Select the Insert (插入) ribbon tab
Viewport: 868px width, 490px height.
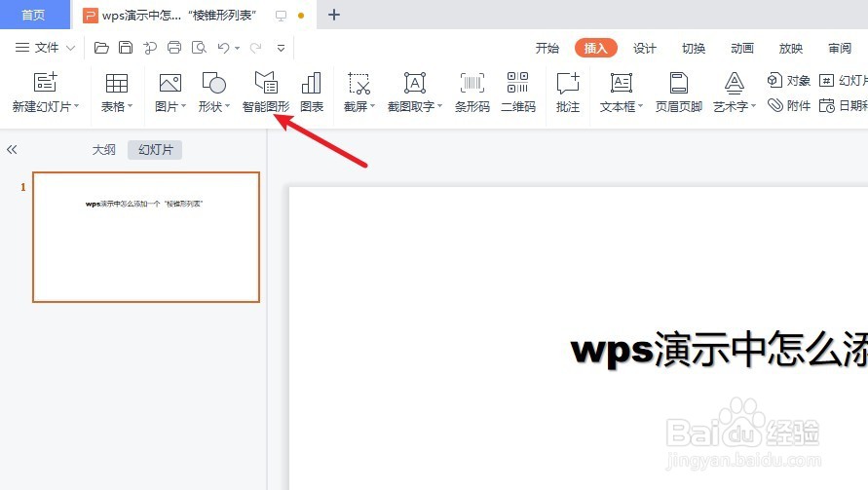(x=595, y=48)
